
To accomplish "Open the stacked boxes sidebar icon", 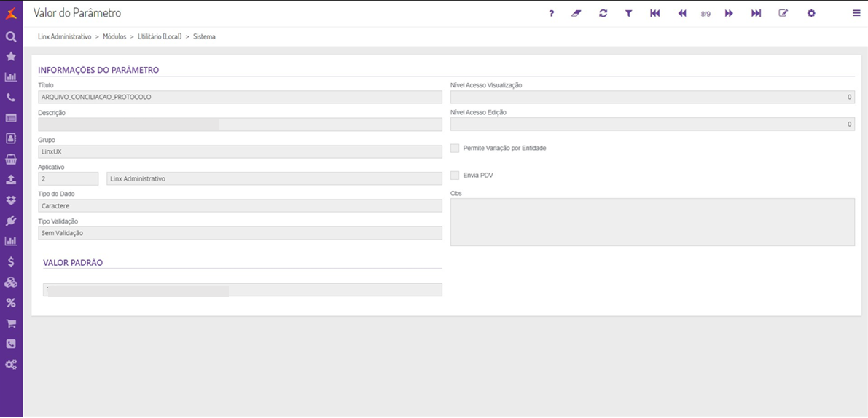I will tap(10, 200).
